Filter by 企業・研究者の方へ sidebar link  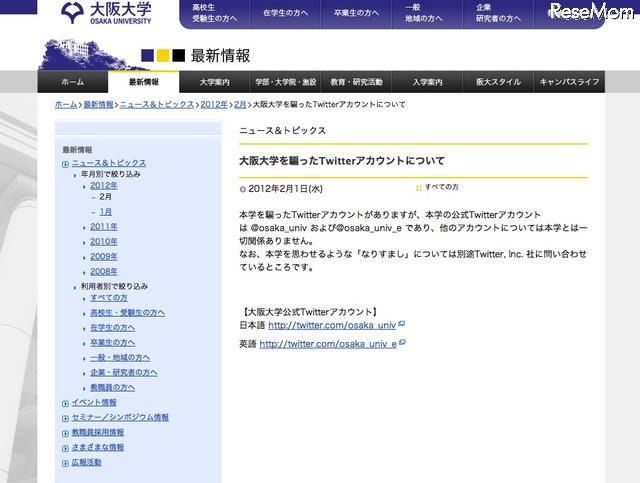coord(124,373)
